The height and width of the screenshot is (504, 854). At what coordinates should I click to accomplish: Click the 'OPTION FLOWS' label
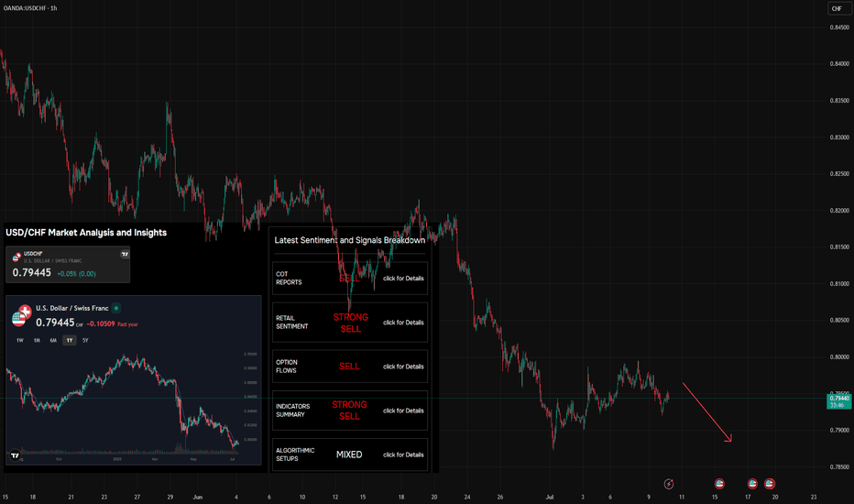[287, 367]
